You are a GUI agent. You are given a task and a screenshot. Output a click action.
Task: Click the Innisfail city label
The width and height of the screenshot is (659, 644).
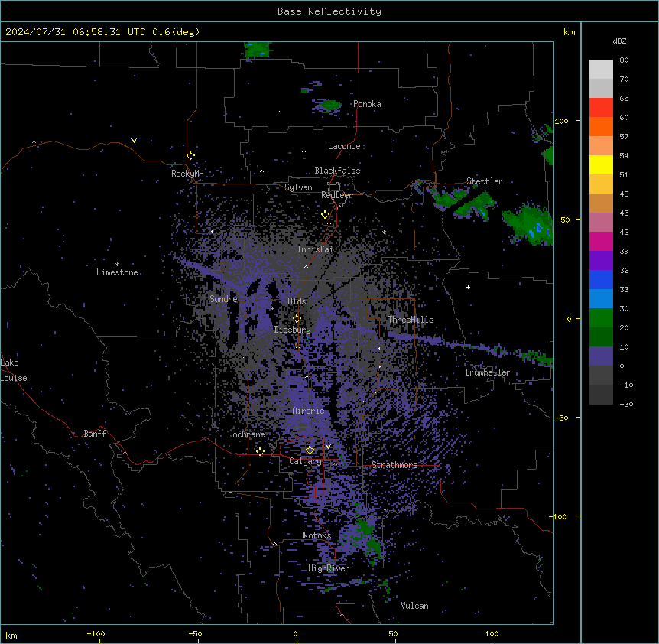click(x=317, y=249)
